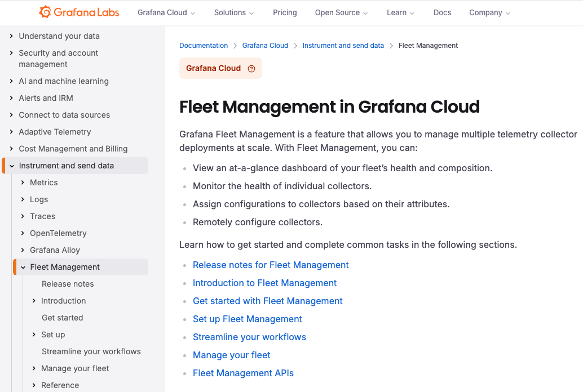The width and height of the screenshot is (583, 392).
Task: Select Grafana Alloy in the sidebar
Action: (55, 250)
